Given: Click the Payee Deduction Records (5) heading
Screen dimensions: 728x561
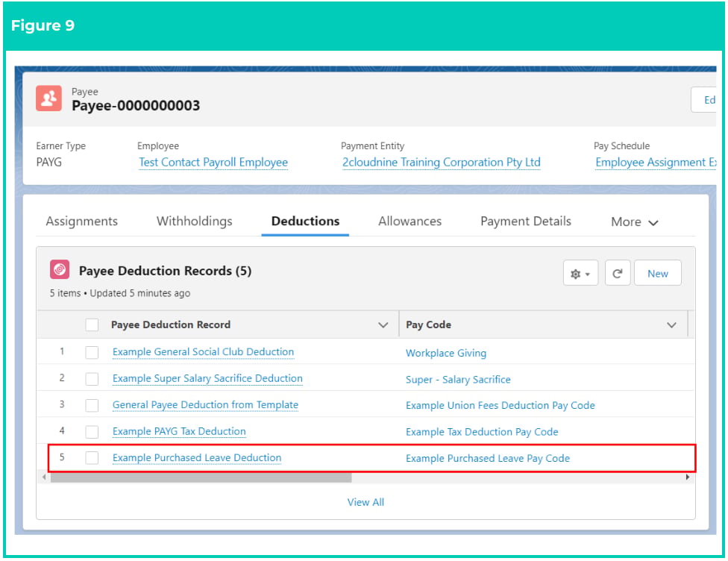Looking at the screenshot, I should (165, 271).
